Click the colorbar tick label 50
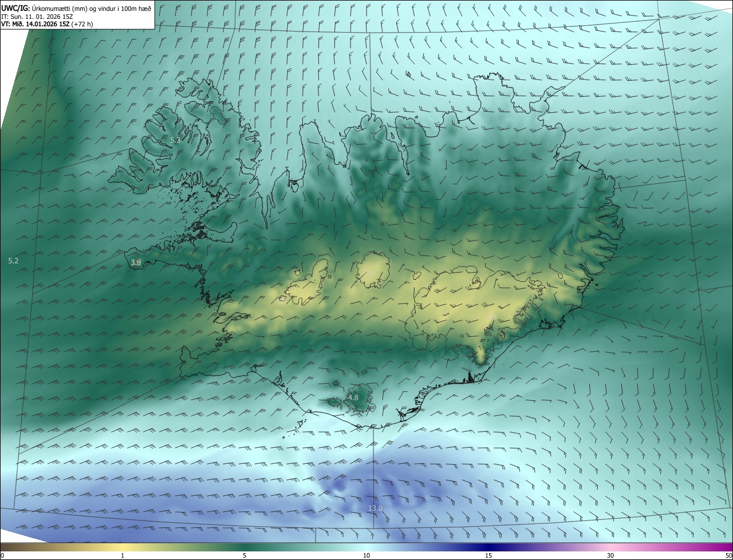733x560 pixels. coord(729,555)
